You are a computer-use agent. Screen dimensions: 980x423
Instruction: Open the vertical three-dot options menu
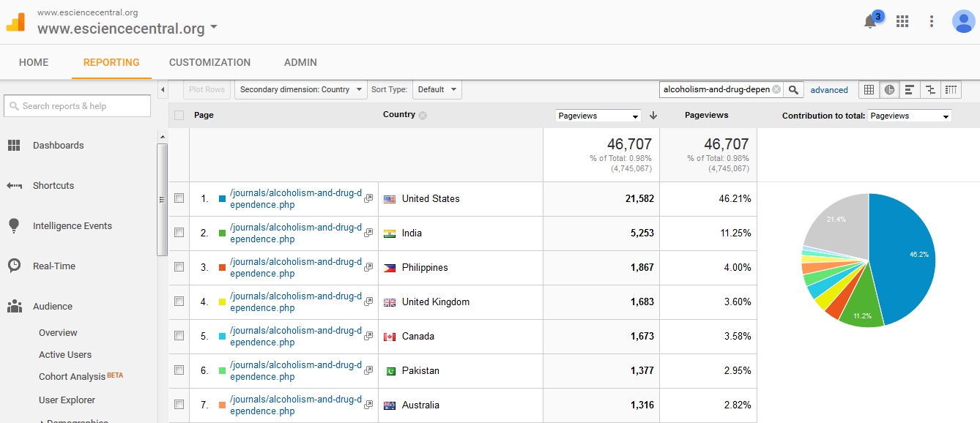[x=932, y=21]
